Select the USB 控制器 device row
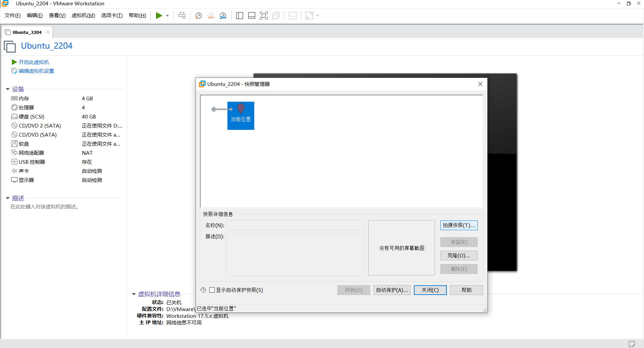Viewport: 644px width, 348px height. click(x=67, y=162)
